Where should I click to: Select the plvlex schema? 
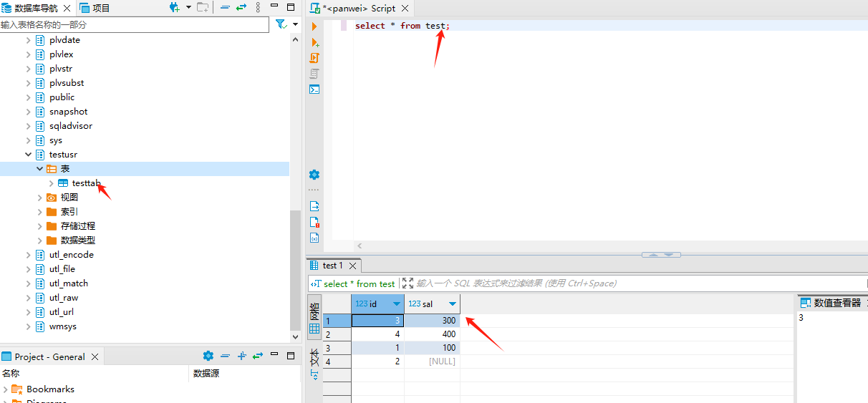point(62,54)
